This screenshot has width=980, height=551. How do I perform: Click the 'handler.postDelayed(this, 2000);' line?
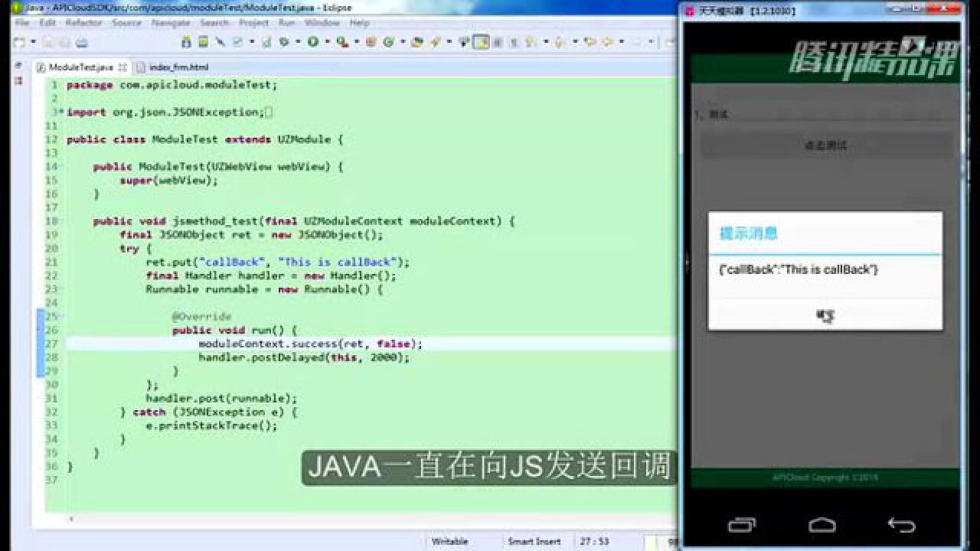coord(304,357)
